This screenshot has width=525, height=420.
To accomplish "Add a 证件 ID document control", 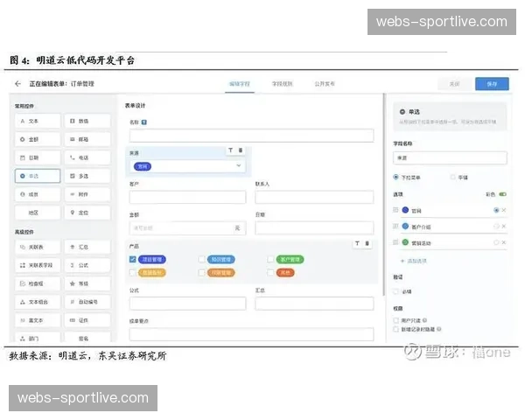I will [x=87, y=320].
